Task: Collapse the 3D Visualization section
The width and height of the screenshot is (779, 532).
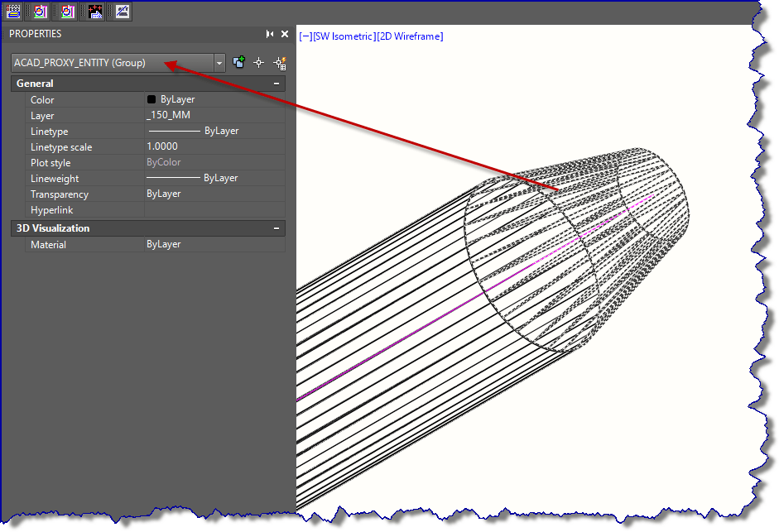Action: click(276, 228)
